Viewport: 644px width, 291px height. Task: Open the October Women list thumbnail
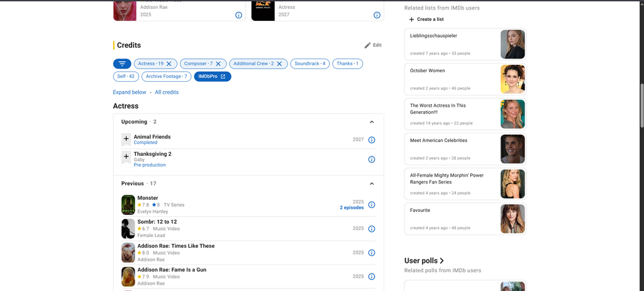[513, 79]
